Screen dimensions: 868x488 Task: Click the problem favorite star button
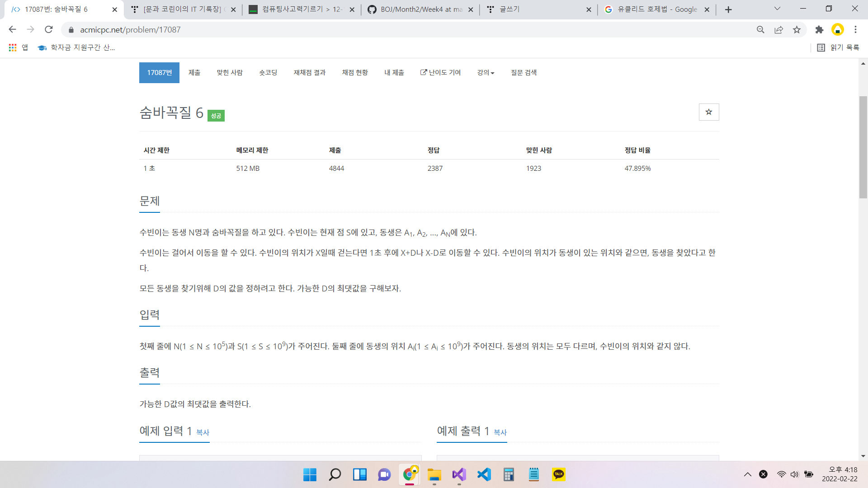click(x=708, y=112)
